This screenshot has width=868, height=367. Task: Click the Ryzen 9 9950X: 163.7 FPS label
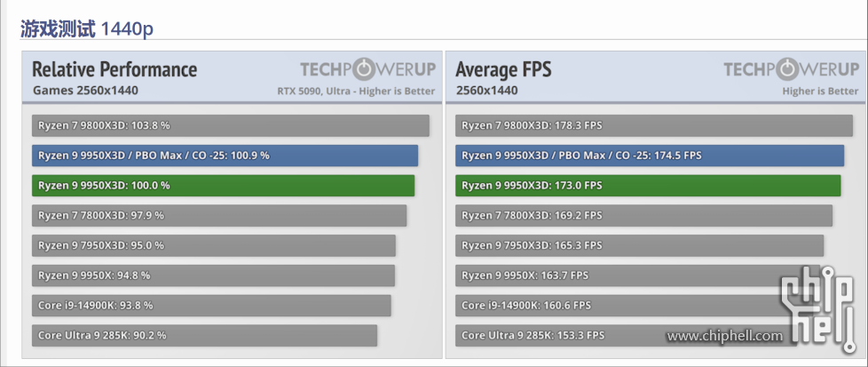pyautogui.click(x=525, y=275)
